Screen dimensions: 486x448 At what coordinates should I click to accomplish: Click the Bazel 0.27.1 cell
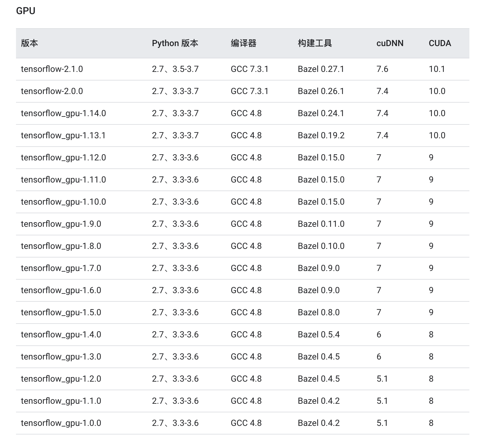[x=321, y=69]
